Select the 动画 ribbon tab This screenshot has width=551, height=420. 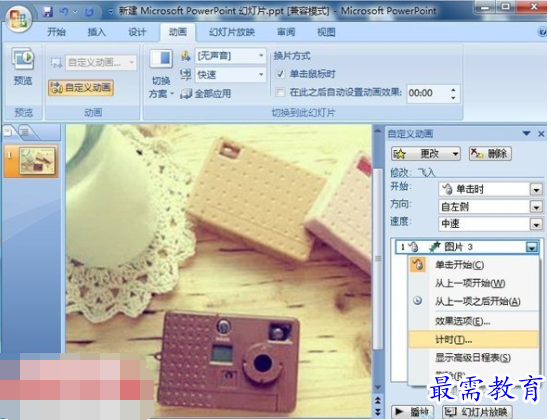178,32
